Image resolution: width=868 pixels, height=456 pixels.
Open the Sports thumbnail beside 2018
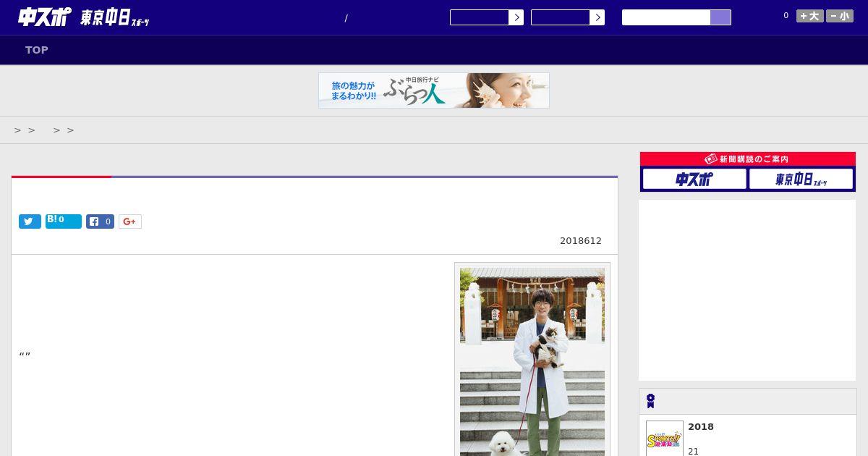[x=665, y=439]
